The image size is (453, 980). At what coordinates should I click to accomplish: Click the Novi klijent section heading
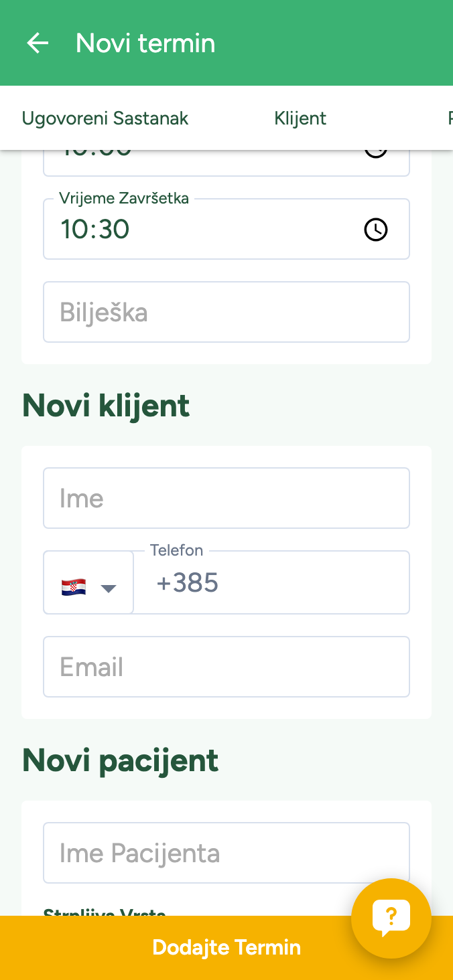[106, 406]
